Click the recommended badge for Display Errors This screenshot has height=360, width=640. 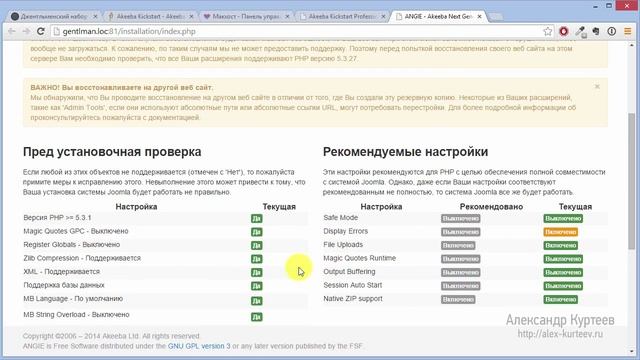(460, 232)
